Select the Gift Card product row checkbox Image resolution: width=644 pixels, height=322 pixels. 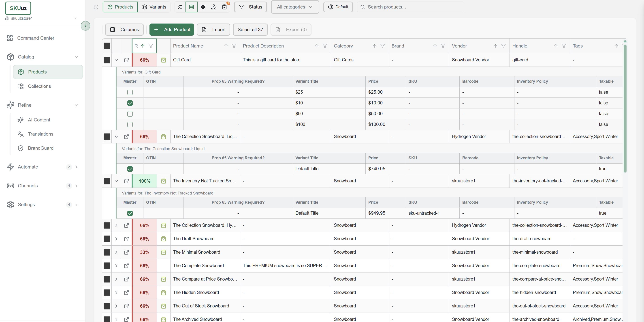coord(107,60)
